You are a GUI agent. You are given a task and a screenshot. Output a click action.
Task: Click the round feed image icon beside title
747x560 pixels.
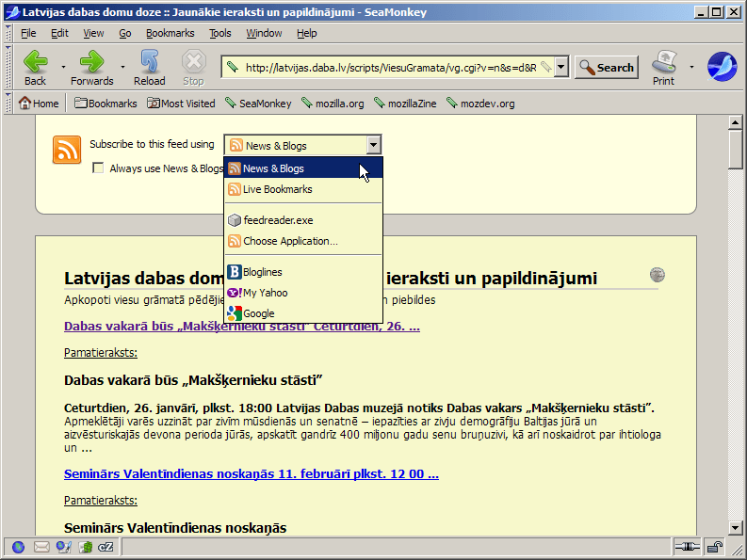[658, 275]
